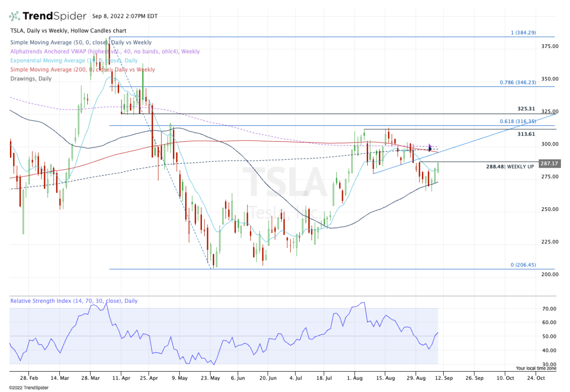Click the TrendSpider spider logo icon
The width and height of the screenshot is (570, 392).
click(x=15, y=16)
